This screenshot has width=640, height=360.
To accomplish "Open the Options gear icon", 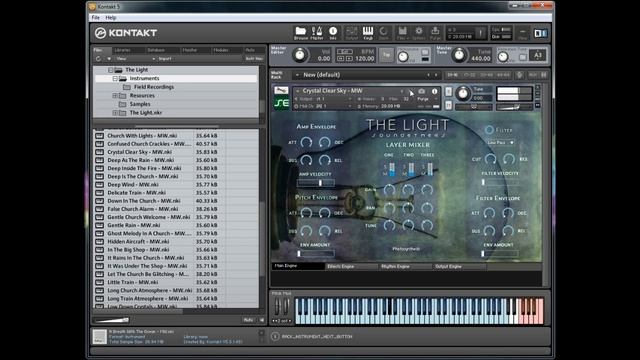I will coord(419,33).
